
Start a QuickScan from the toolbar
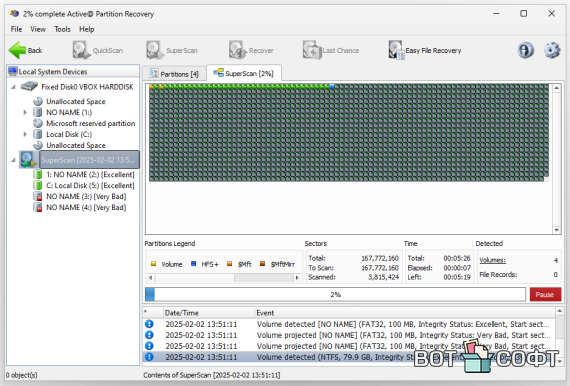pos(97,50)
